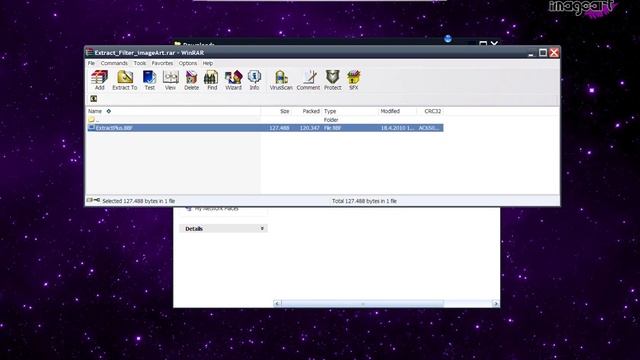The width and height of the screenshot is (640, 360).
Task: Open the Help menu
Action: [208, 63]
